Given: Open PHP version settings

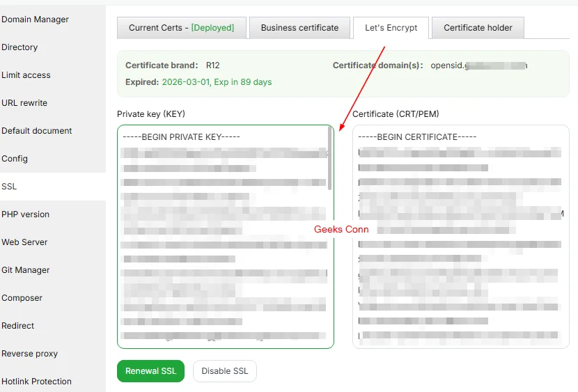Looking at the screenshot, I should 25,214.
